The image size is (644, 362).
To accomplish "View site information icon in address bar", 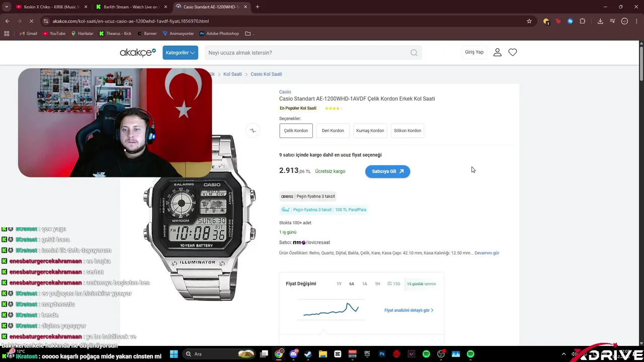I will pyautogui.click(x=46, y=21).
